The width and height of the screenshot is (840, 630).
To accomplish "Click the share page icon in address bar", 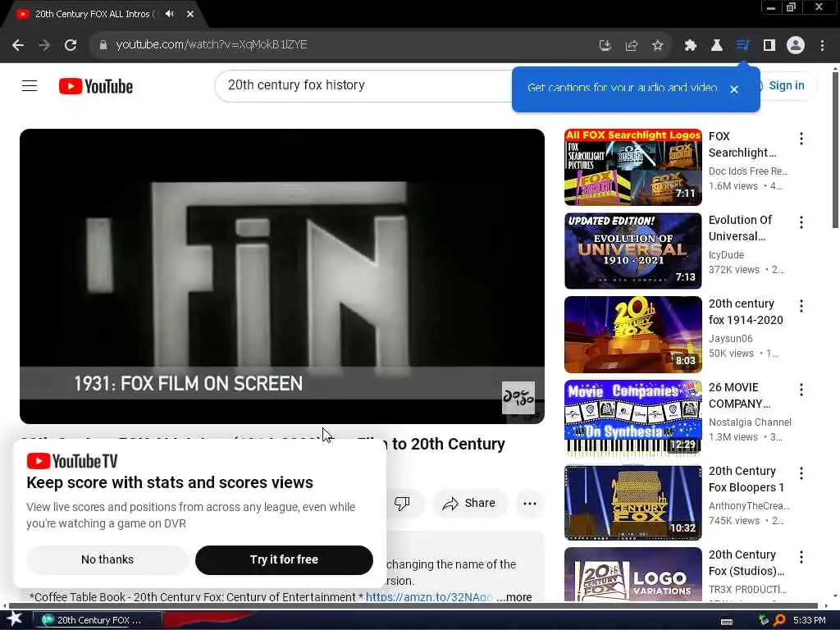I will [632, 46].
